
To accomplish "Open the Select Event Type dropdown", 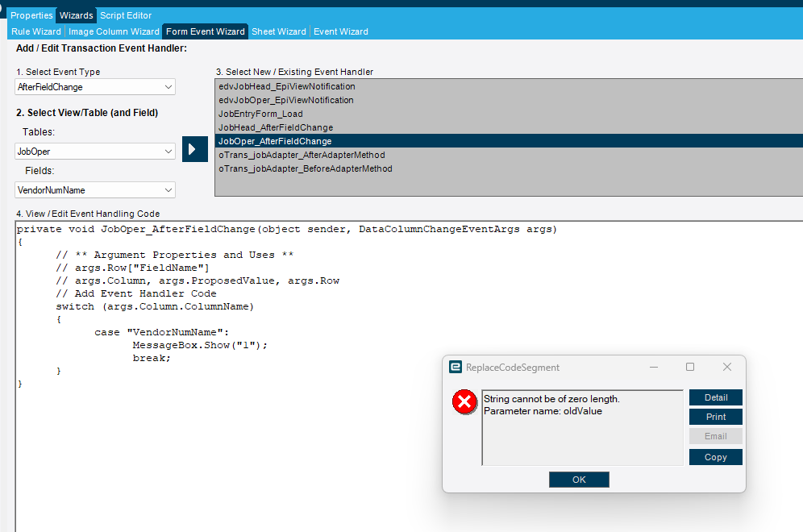I will [x=95, y=87].
